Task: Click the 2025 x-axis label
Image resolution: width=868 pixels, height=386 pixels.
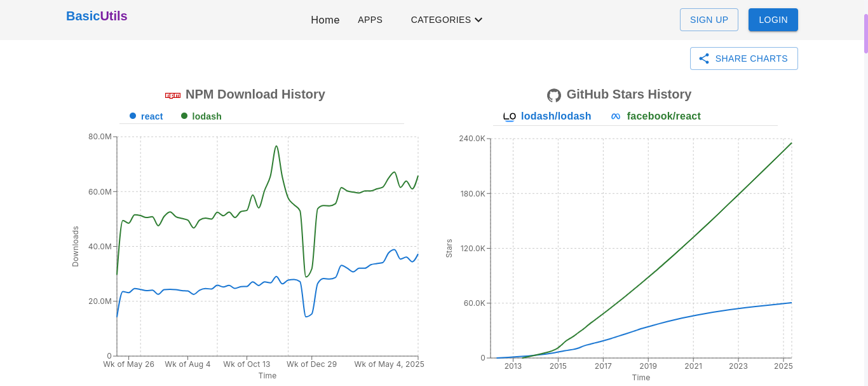Action: [x=783, y=366]
